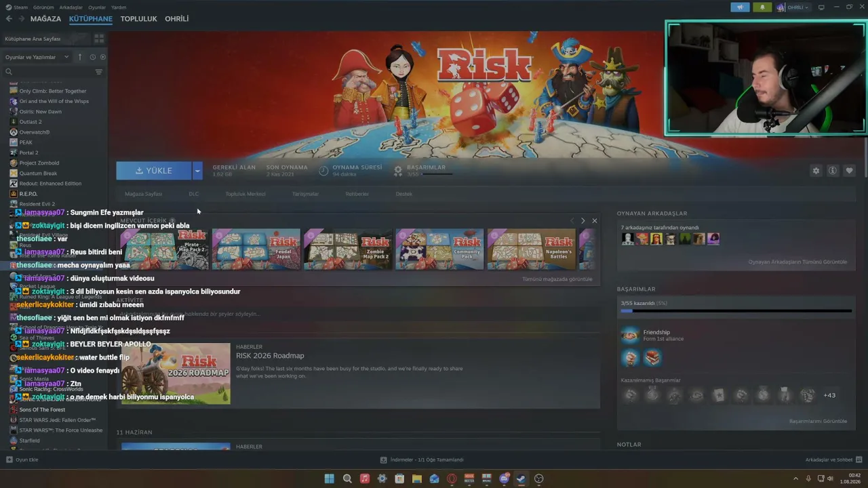Add RISK to favorites heart icon

pos(849,171)
